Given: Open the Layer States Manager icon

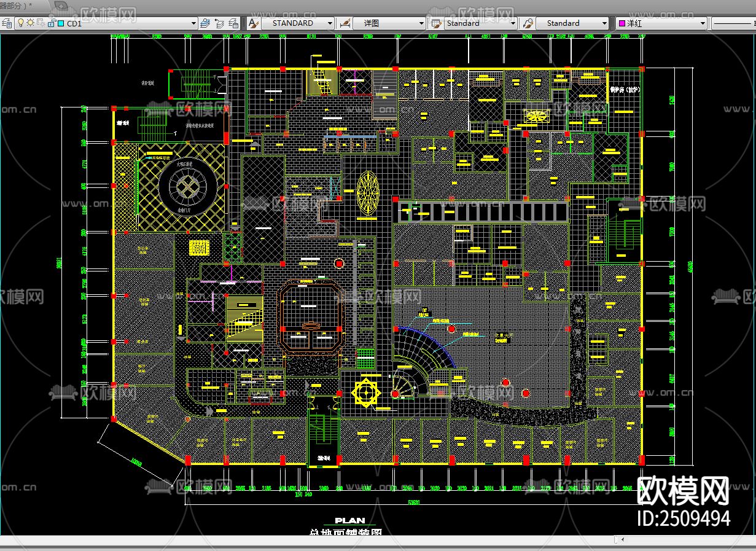Looking at the screenshot, I should click(x=234, y=23).
